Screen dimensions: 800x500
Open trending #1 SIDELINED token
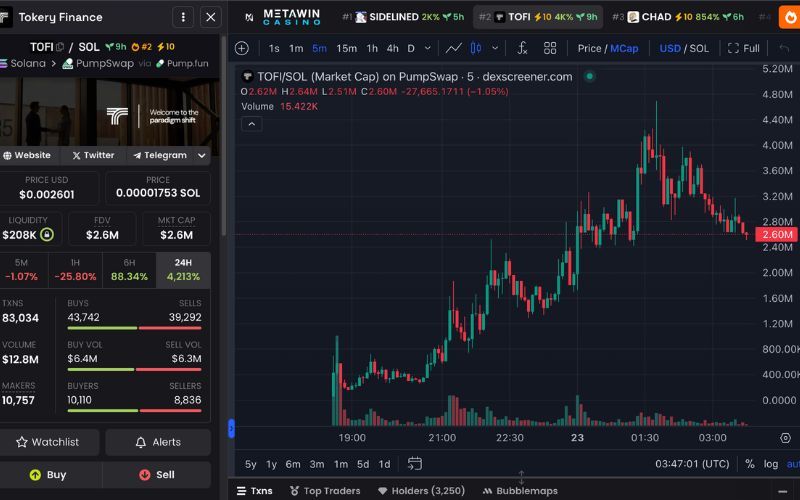tap(403, 17)
